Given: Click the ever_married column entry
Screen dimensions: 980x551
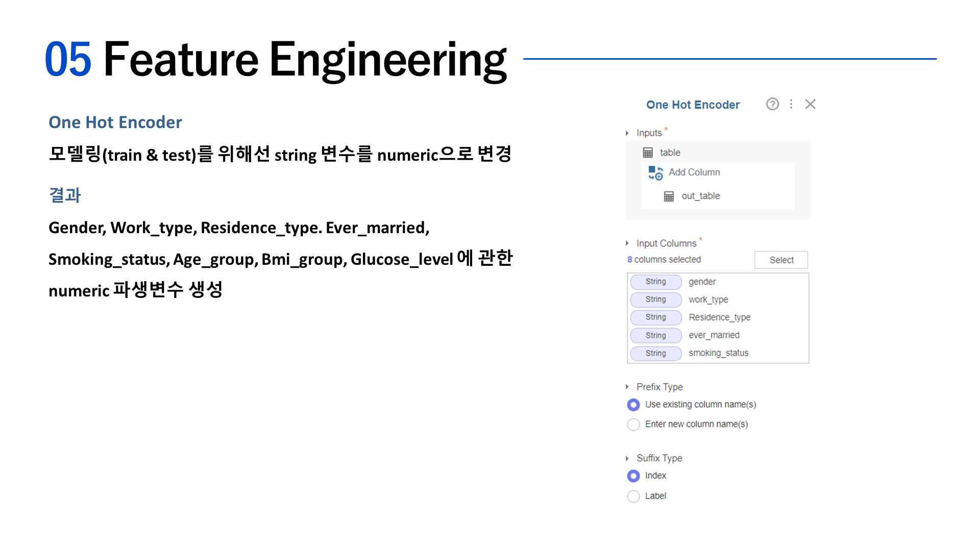Looking at the screenshot, I should tap(714, 335).
